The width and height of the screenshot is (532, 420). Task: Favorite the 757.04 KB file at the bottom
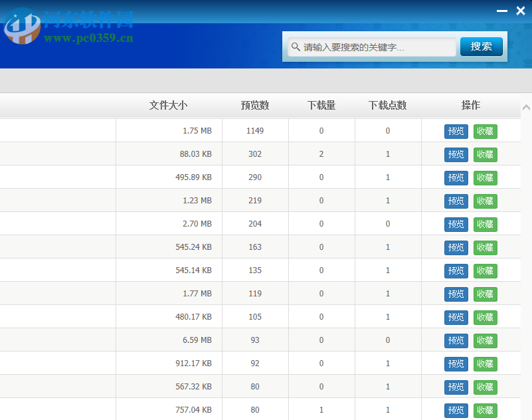486,410
